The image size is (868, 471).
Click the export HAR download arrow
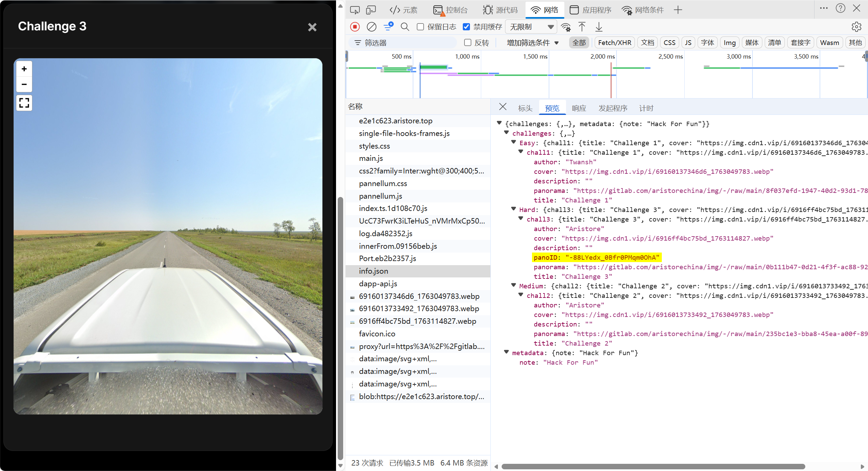pyautogui.click(x=599, y=27)
